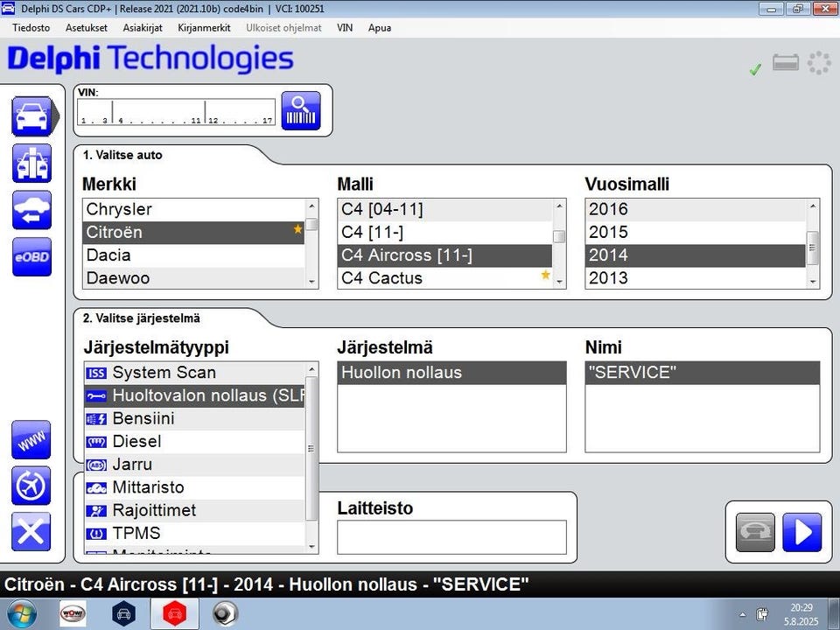Click the VIN barcode search button
The width and height of the screenshot is (840, 630).
point(301,111)
